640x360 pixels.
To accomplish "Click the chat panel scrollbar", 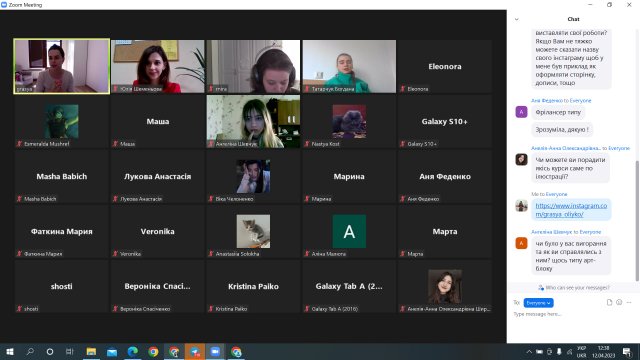I will [x=637, y=221].
